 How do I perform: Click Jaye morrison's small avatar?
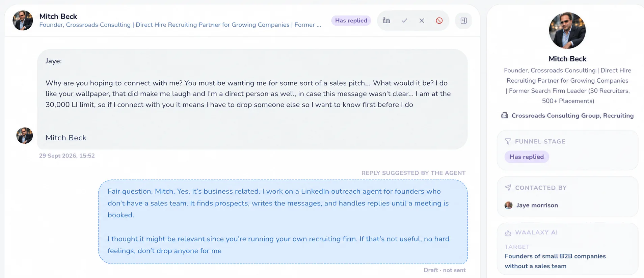[508, 205]
